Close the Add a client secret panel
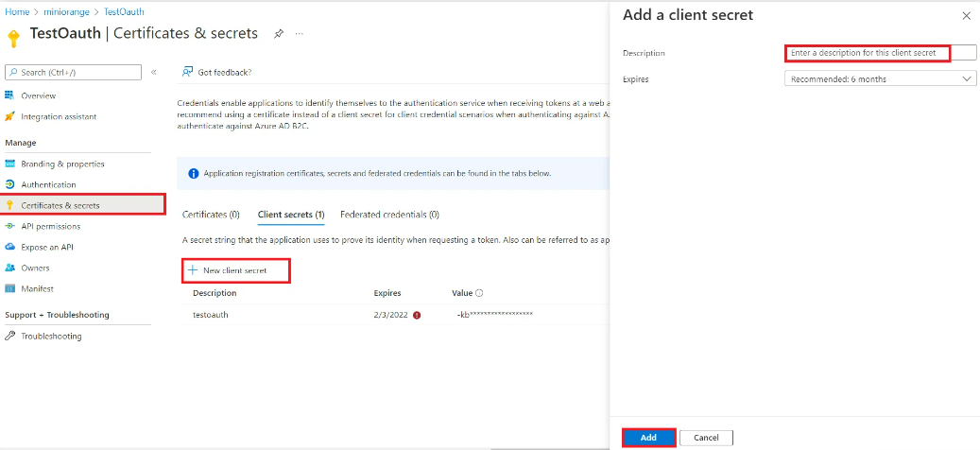The width and height of the screenshot is (980, 450). tap(966, 16)
